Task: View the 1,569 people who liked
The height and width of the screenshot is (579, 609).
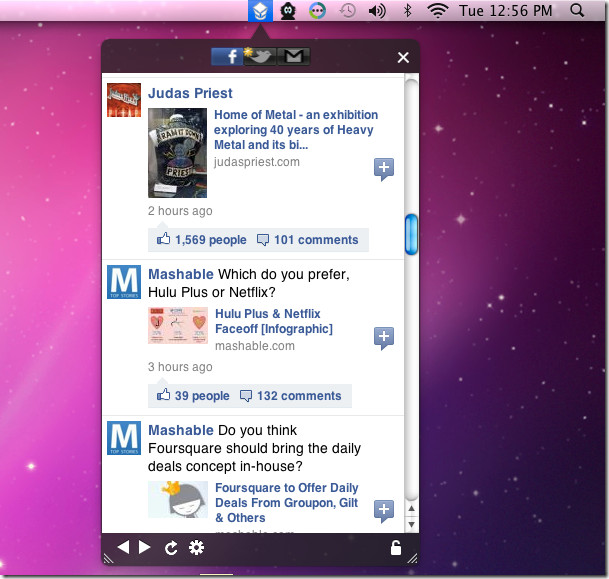Action: [x=211, y=240]
